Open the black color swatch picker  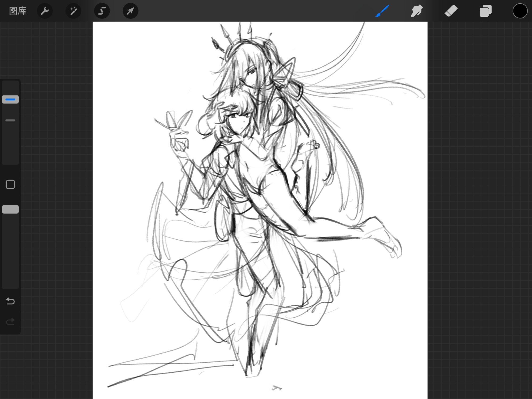pyautogui.click(x=520, y=11)
